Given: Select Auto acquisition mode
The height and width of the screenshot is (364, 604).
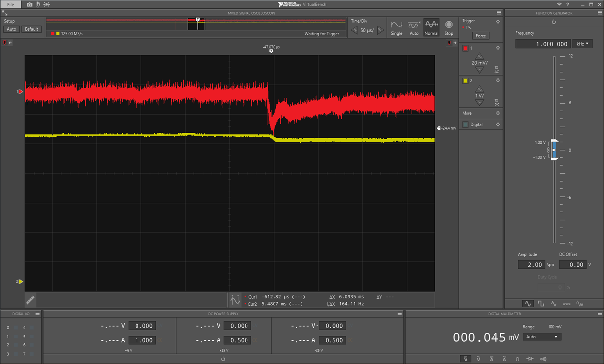Looking at the screenshot, I should (x=414, y=27).
